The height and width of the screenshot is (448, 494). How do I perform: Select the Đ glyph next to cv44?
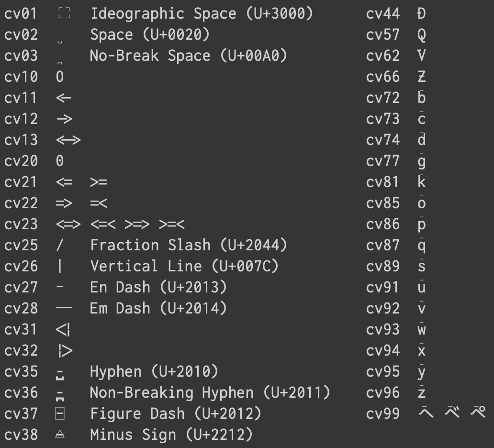tap(421, 13)
